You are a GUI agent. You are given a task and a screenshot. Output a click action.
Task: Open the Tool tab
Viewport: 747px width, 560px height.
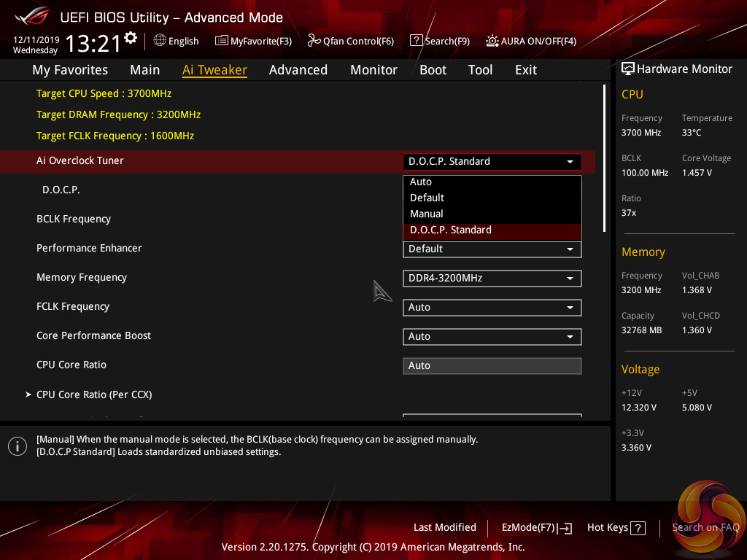pos(480,70)
